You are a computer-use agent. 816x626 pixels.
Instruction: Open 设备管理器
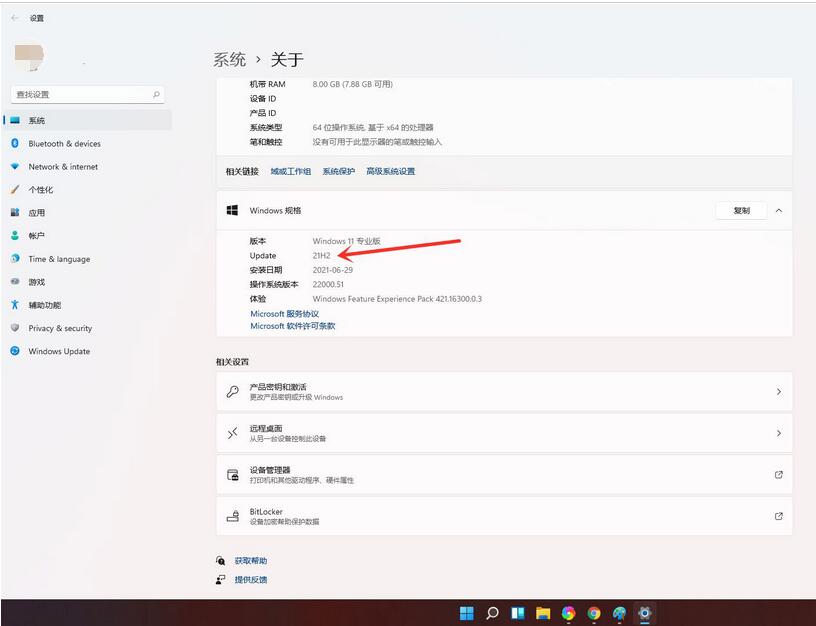[504, 475]
